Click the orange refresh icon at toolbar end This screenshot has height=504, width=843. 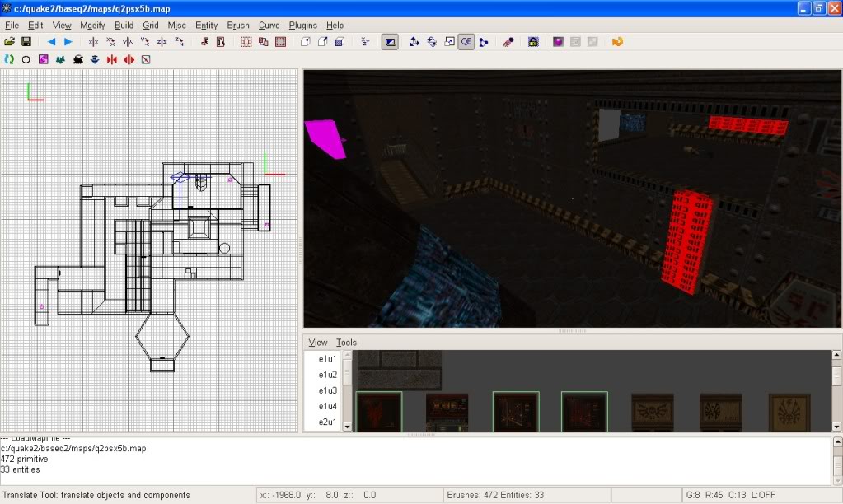[616, 41]
